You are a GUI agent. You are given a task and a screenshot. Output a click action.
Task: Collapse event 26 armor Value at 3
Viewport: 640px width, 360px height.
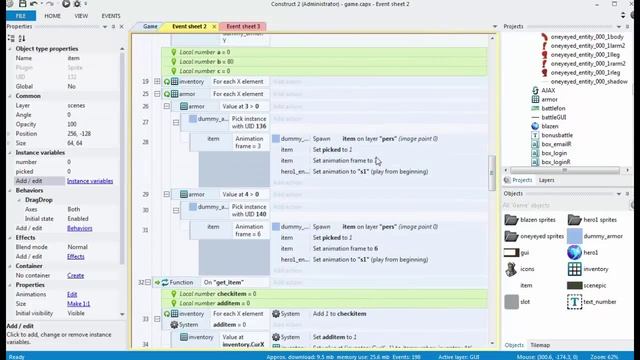pos(167,106)
